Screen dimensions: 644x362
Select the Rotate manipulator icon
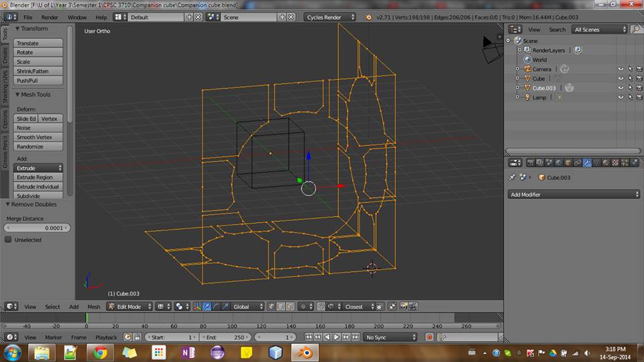[x=217, y=306]
